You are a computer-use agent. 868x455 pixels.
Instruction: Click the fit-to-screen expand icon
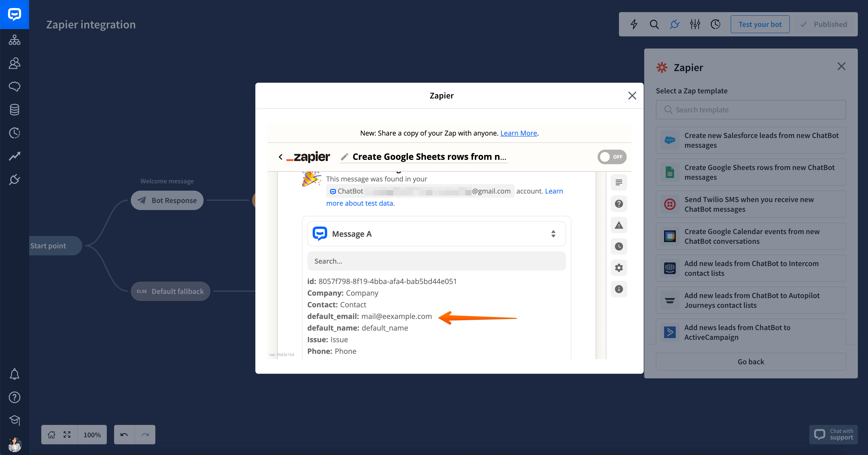(67, 435)
